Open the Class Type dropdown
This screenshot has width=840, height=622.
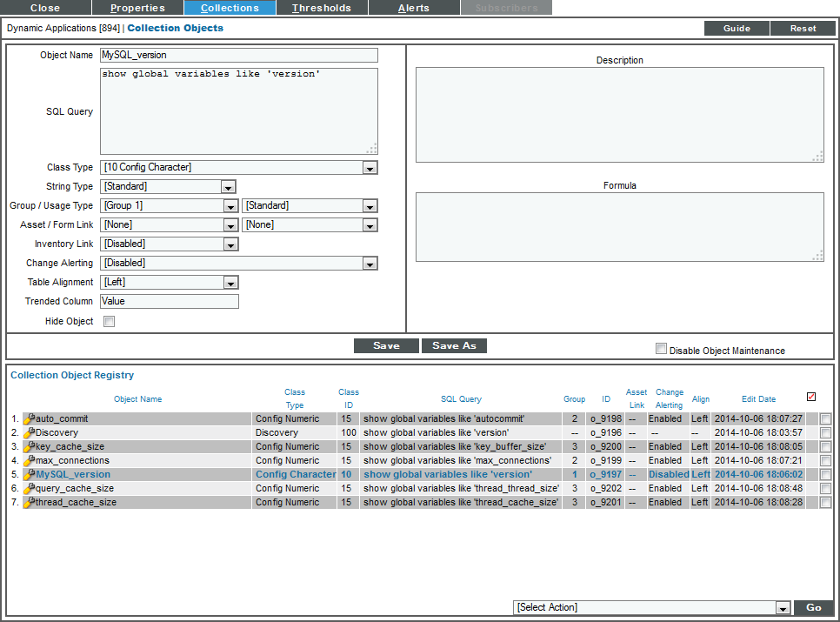pyautogui.click(x=369, y=167)
